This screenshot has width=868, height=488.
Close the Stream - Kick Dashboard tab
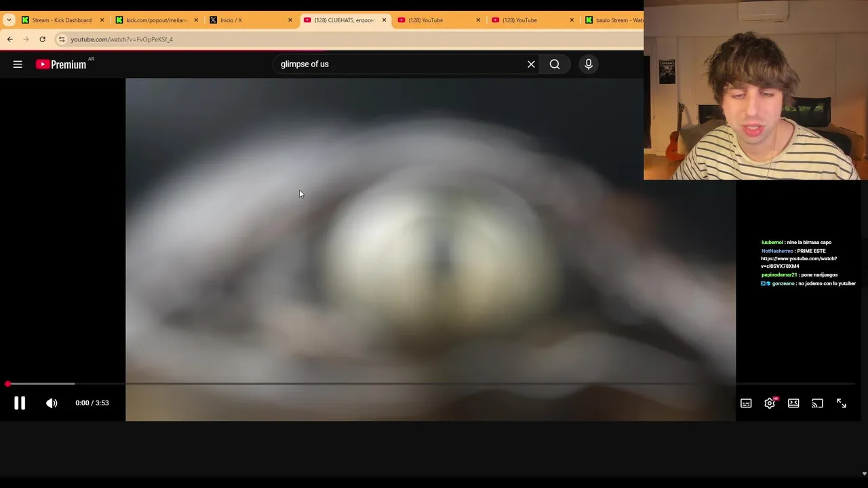coord(102,20)
